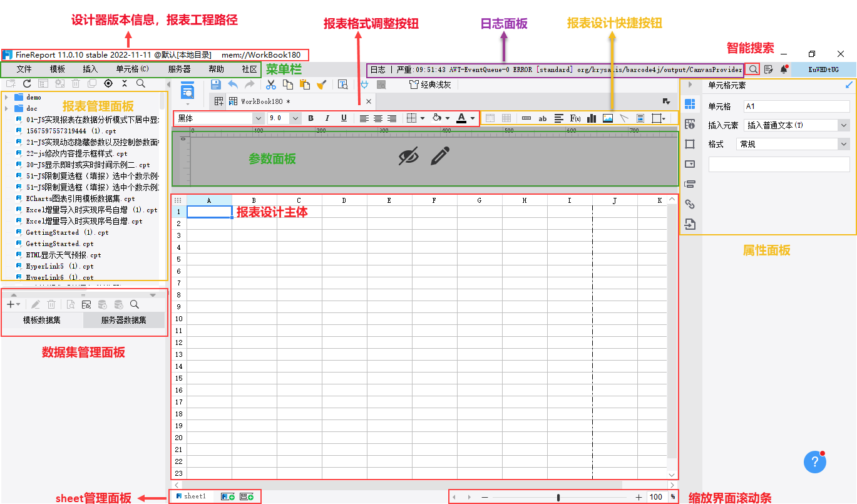Click the zoom percentage field showing 100
Viewport: 857px width, 504px height.
pyautogui.click(x=656, y=497)
